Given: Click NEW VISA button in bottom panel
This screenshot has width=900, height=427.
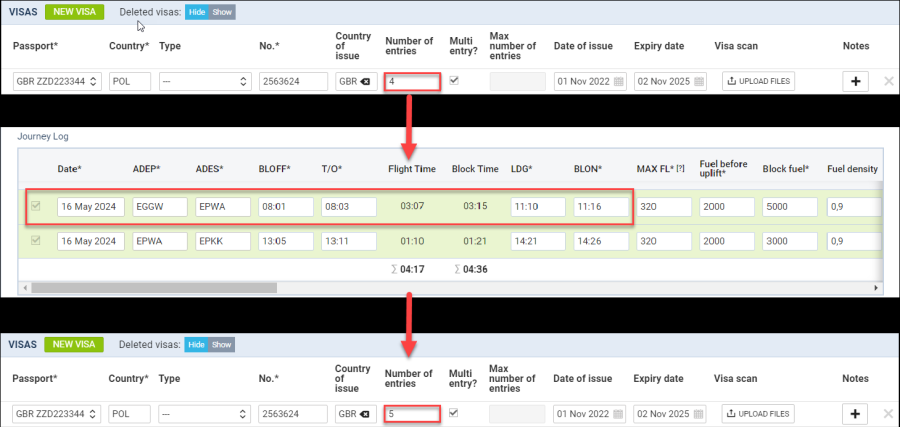Looking at the screenshot, I should click(x=74, y=344).
